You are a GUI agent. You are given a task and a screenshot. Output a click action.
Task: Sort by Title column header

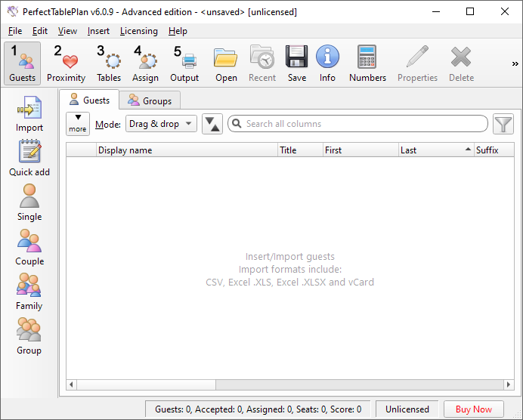tap(300, 150)
